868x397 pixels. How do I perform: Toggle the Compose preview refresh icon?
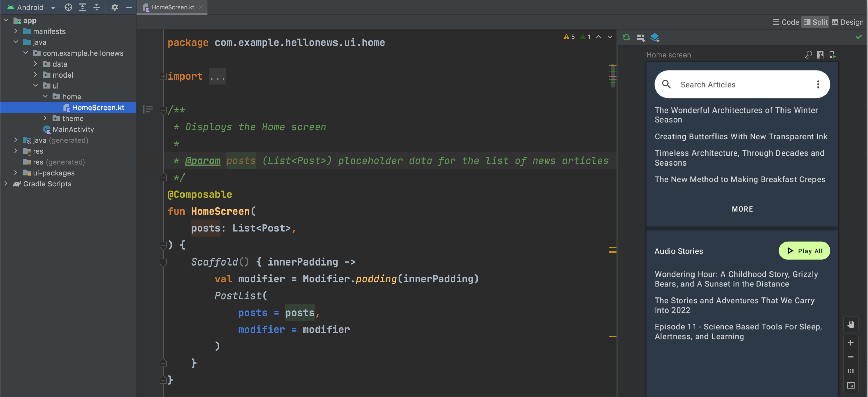(x=626, y=37)
